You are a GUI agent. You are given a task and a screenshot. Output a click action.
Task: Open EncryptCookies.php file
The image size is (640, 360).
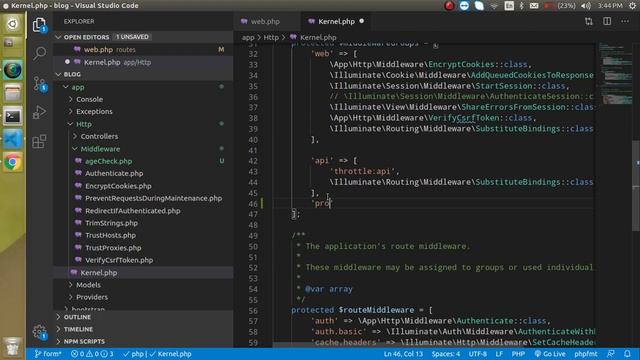(143, 186)
